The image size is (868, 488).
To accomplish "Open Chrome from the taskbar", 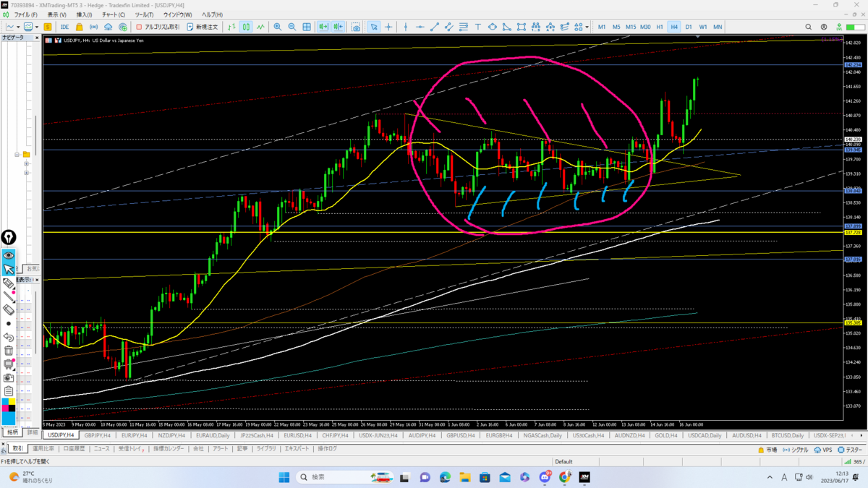I will pos(564,477).
